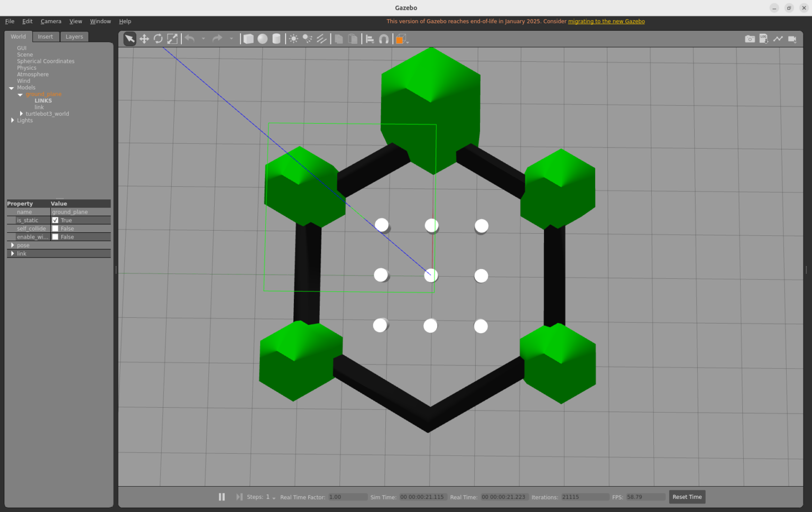Open the migrating to the new Gazebo link
Viewport: 812px width, 512px height.
pyautogui.click(x=606, y=21)
